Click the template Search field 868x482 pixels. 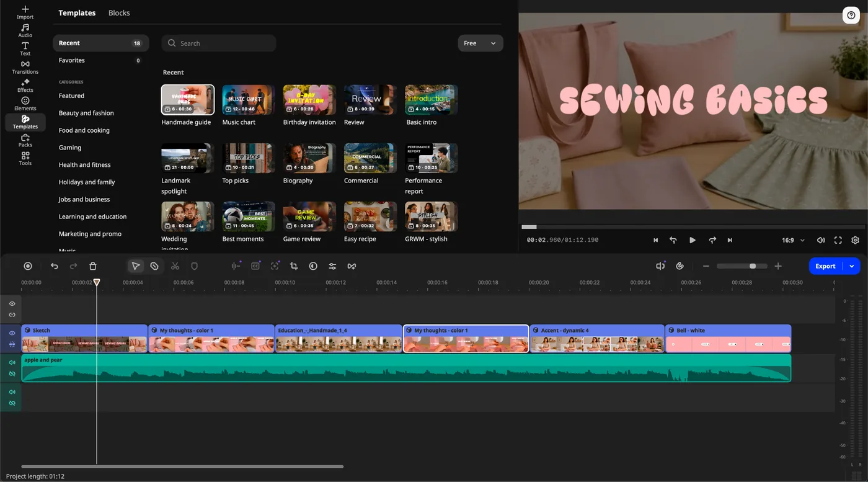[219, 43]
